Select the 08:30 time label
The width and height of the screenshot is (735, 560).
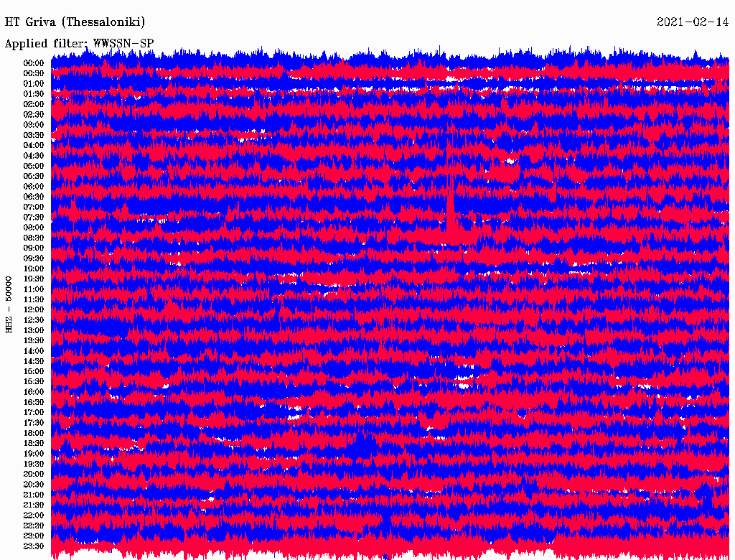point(34,238)
